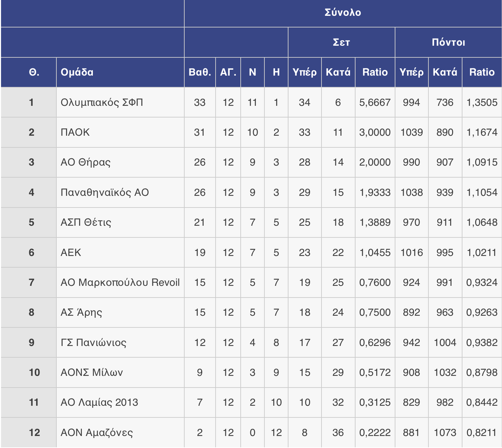The image size is (502, 448).
Task: Click the Πόντοι group header
Action: pos(448,42)
